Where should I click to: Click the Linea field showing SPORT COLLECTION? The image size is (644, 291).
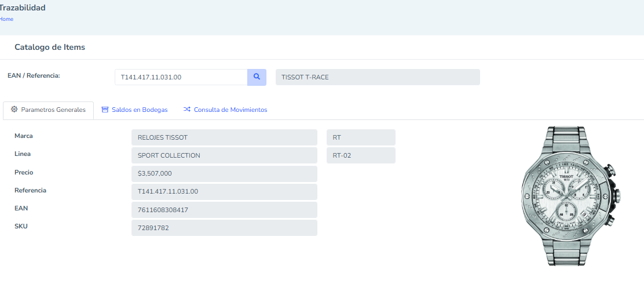[224, 155]
